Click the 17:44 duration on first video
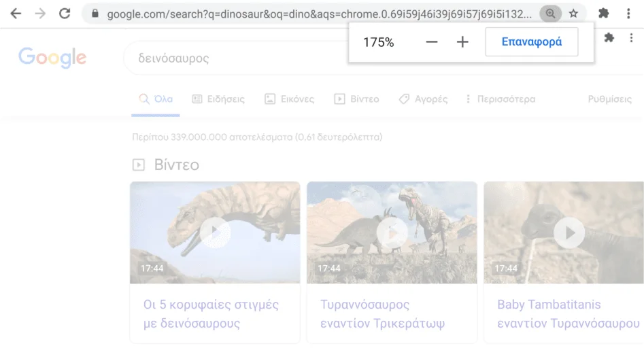 pyautogui.click(x=152, y=268)
